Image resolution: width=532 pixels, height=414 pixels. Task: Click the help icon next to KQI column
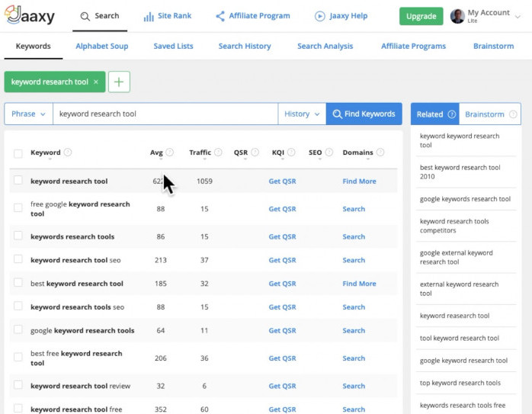click(x=291, y=152)
